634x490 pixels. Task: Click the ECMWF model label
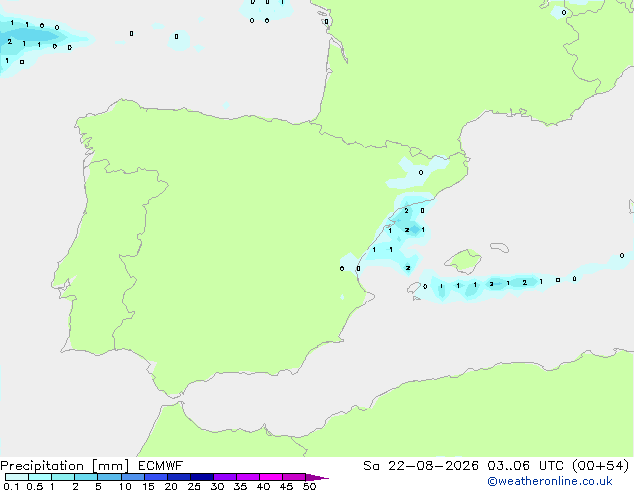tap(161, 466)
